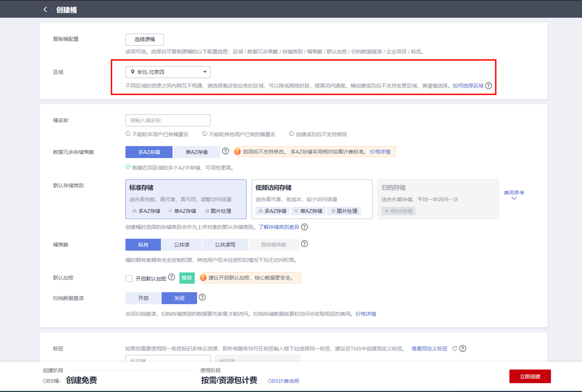Click the 选择源桶 button
Viewport: 582px width, 392px height.
point(145,39)
